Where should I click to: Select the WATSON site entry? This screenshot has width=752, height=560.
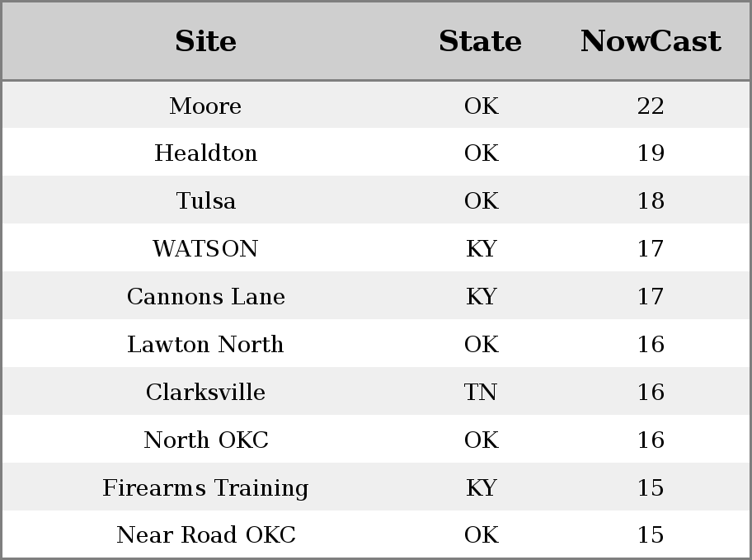point(206,248)
